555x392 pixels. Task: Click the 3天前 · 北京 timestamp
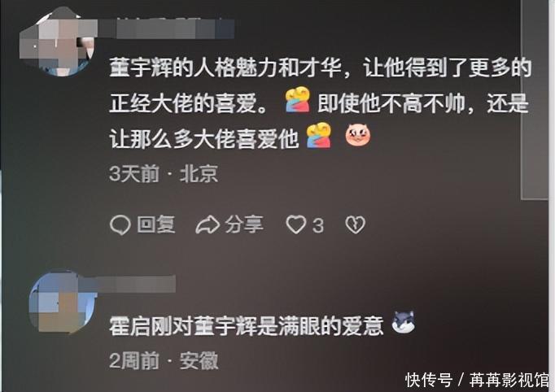point(164,174)
